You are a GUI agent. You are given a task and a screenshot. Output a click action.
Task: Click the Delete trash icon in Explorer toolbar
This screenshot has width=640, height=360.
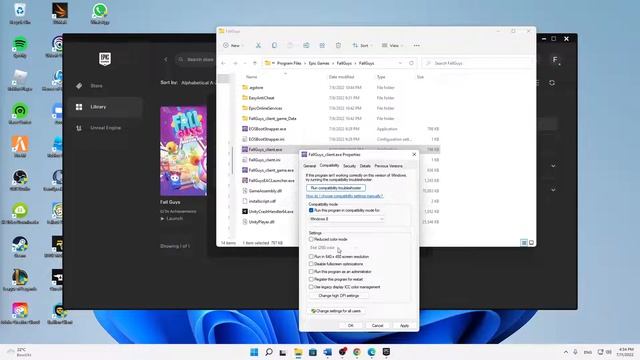tap(338, 45)
